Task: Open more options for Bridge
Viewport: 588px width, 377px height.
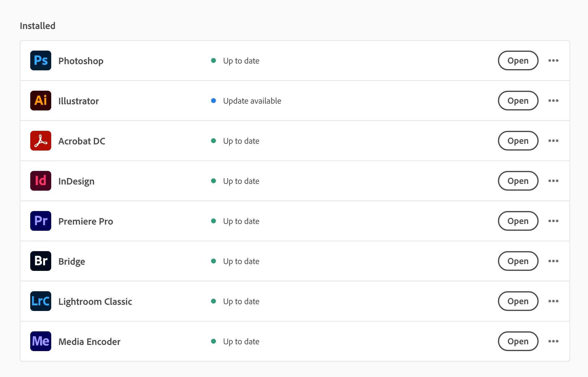Action: pyautogui.click(x=553, y=261)
